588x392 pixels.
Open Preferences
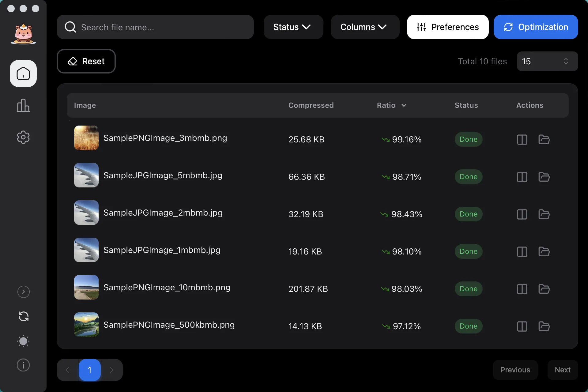(447, 27)
